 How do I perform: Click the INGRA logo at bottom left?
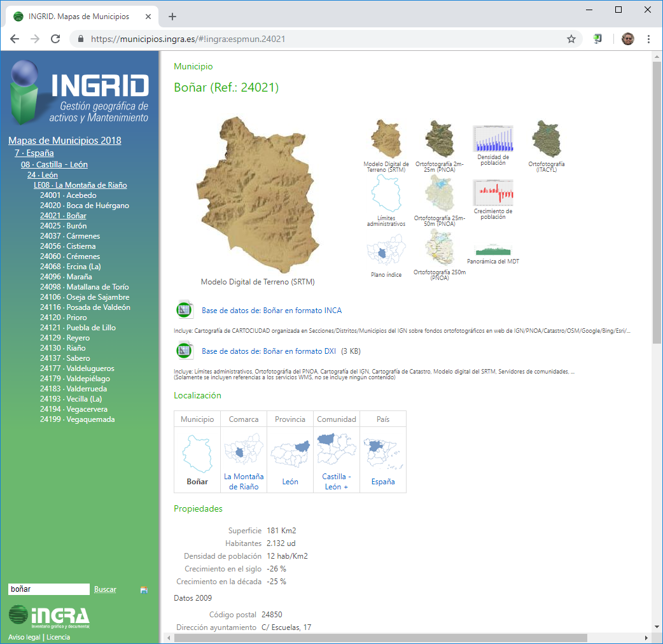tap(49, 616)
